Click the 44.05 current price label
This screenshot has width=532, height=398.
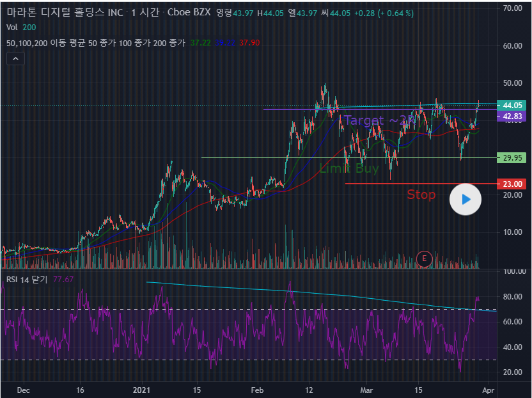point(513,105)
